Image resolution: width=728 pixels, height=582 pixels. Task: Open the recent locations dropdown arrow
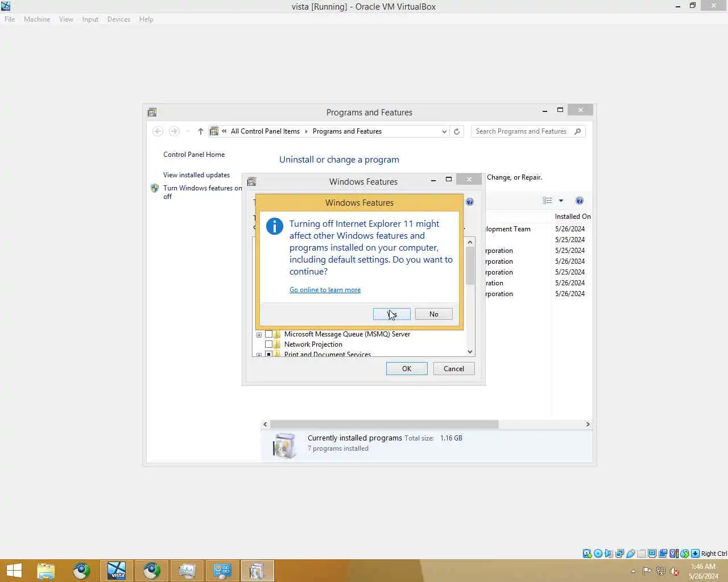[188, 131]
